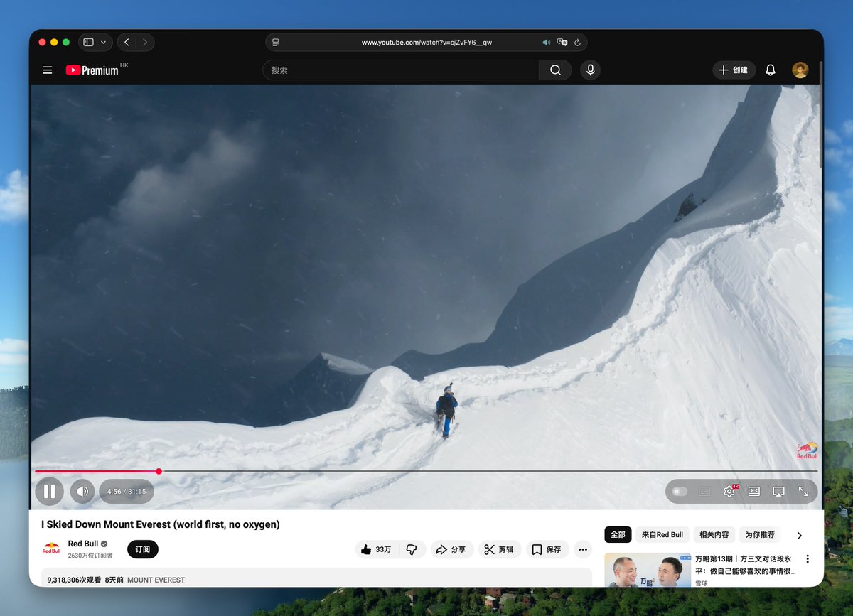Image resolution: width=853 pixels, height=616 pixels.
Task: Go back in Safari history
Action: tap(127, 43)
